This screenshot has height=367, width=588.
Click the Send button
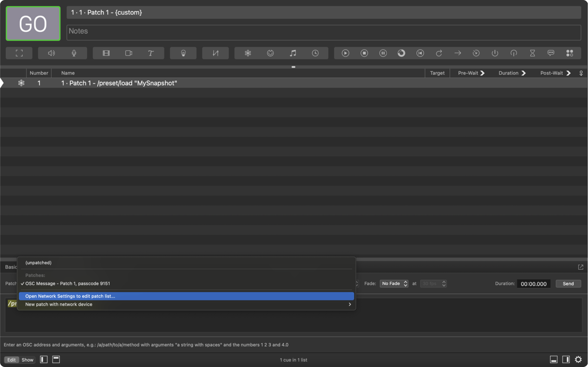[x=568, y=284]
